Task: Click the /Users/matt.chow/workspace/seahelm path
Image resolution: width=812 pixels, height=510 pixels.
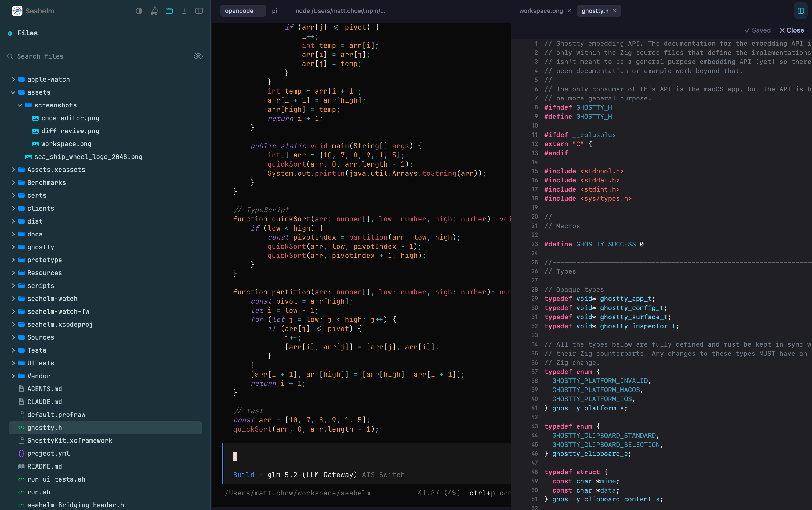Action: point(298,493)
